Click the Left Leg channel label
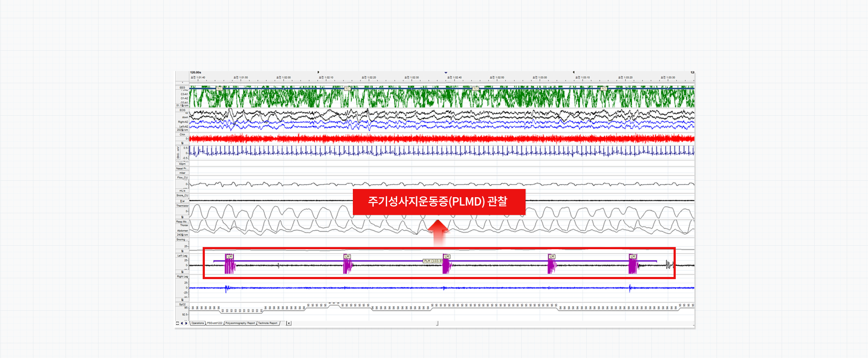The width and height of the screenshot is (868, 358). 182,256
